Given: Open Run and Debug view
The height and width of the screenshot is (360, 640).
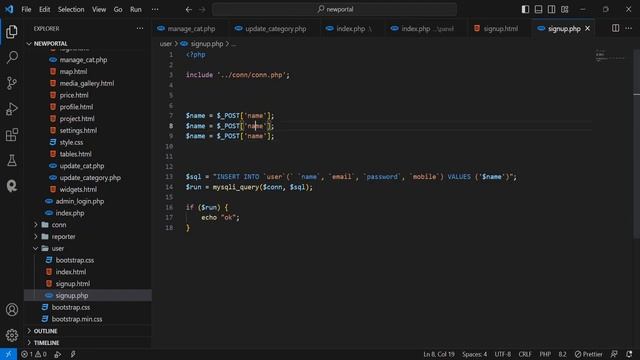Looking at the screenshot, I should click(x=12, y=109).
